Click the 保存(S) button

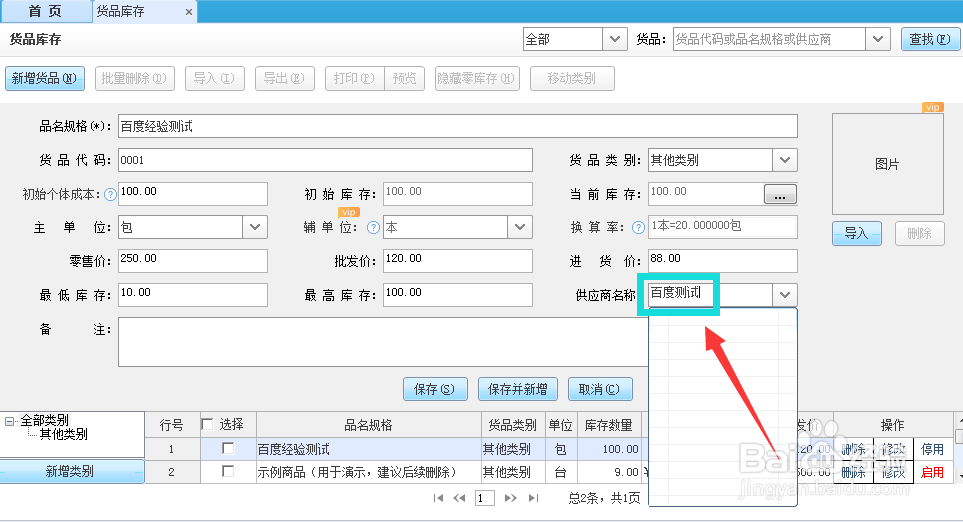point(435,389)
